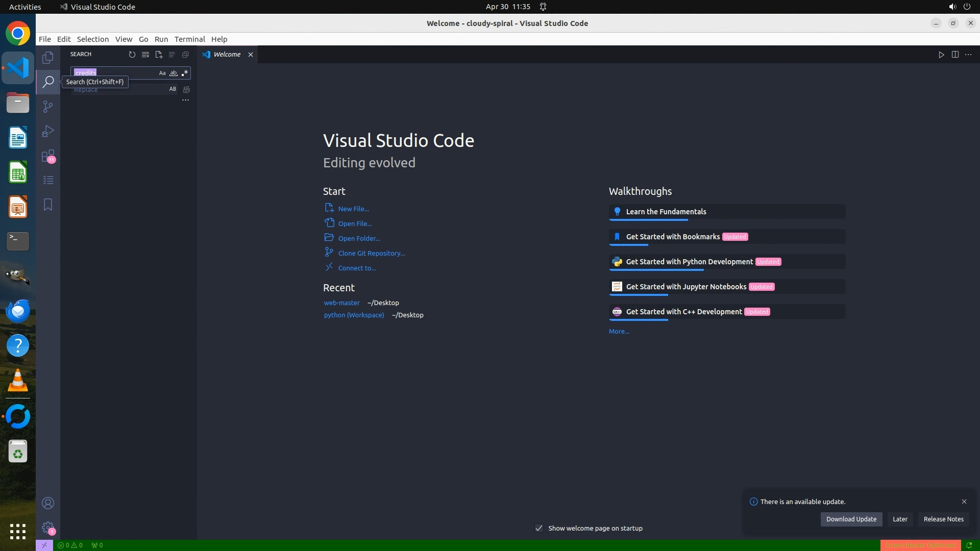Open the Run and Debug view

tap(48, 131)
